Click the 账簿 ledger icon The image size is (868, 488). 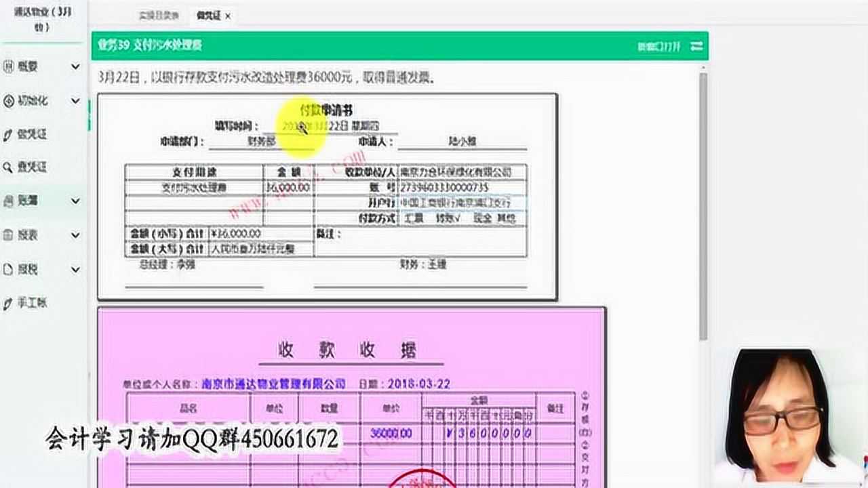8,201
